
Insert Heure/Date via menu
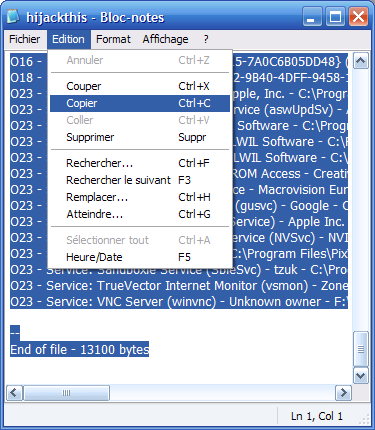[x=140, y=257]
